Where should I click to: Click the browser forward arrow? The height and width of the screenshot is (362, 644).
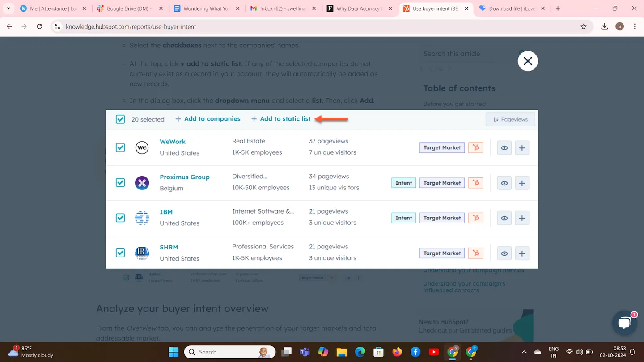point(24,27)
